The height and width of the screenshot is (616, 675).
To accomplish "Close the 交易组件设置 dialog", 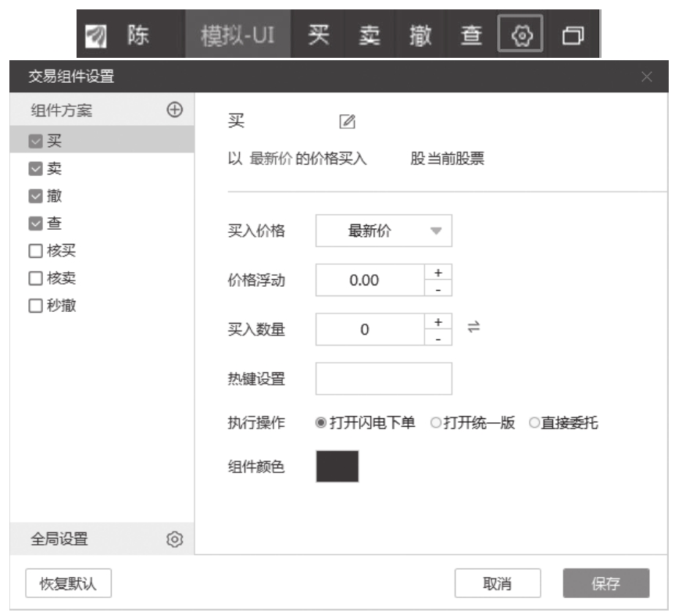I will coord(646,77).
